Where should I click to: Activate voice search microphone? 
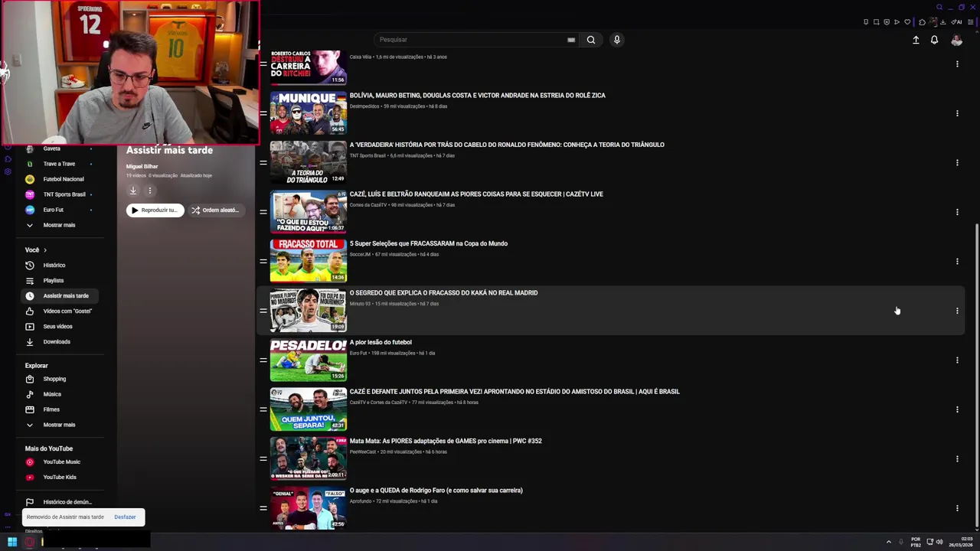point(616,40)
